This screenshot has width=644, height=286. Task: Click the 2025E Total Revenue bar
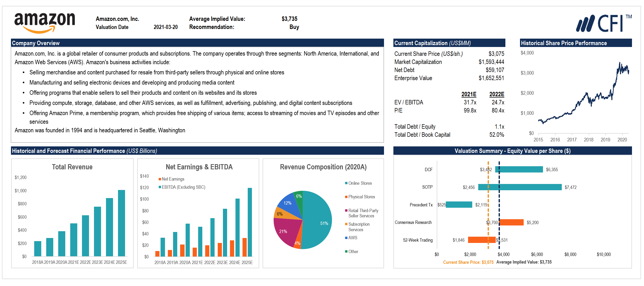point(121,223)
